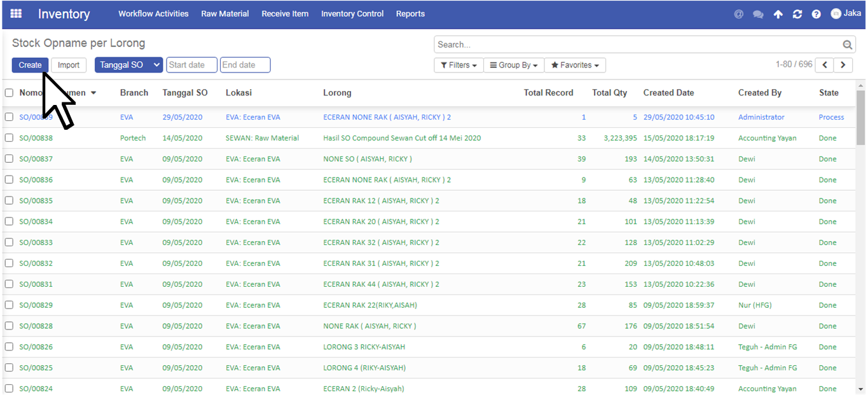Select the checkbox for SO/00838

coord(9,138)
